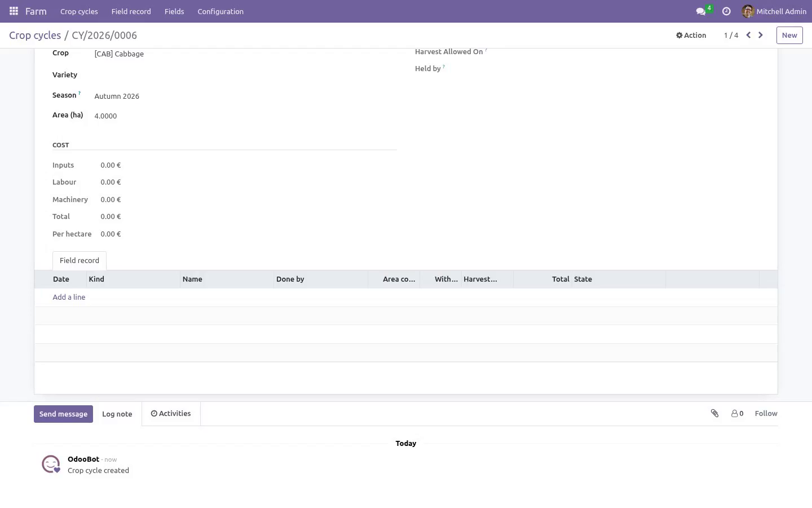This screenshot has height=508, width=812.
Task: Click the OdooBot avatar in the chatter
Action: 51,464
